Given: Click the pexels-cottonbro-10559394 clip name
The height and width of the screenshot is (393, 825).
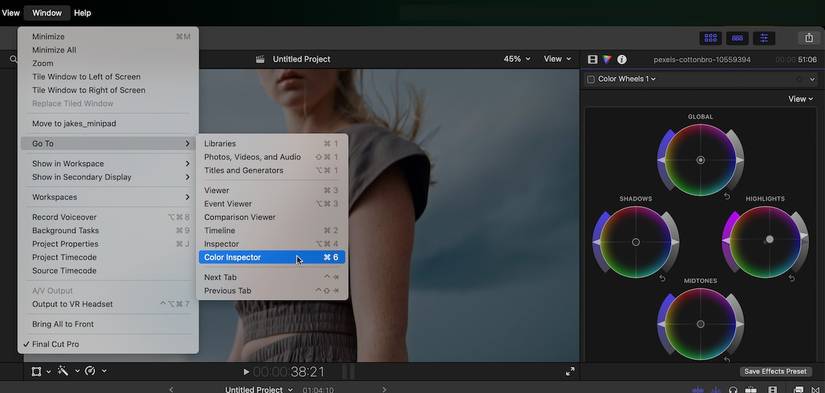Looking at the screenshot, I should pyautogui.click(x=702, y=59).
